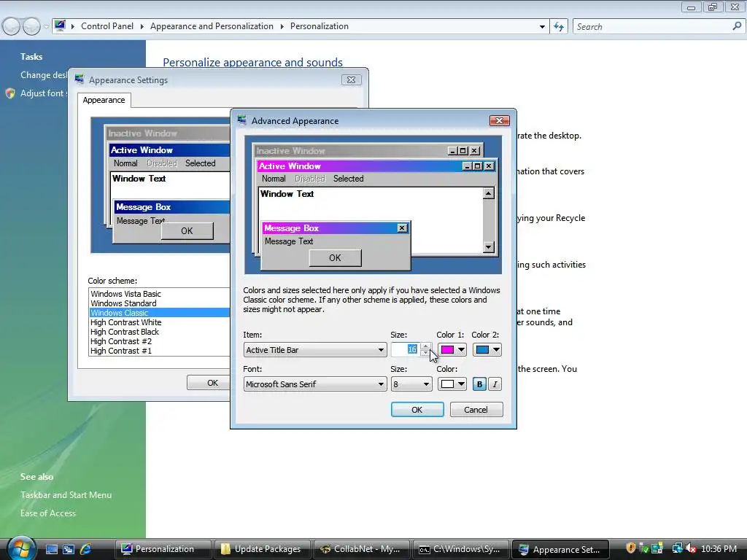Open the white font Color picker
Image resolution: width=747 pixels, height=560 pixels.
[452, 384]
